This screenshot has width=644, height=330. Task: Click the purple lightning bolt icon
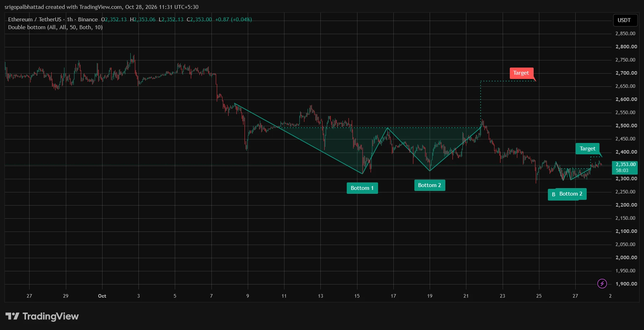[x=602, y=283]
